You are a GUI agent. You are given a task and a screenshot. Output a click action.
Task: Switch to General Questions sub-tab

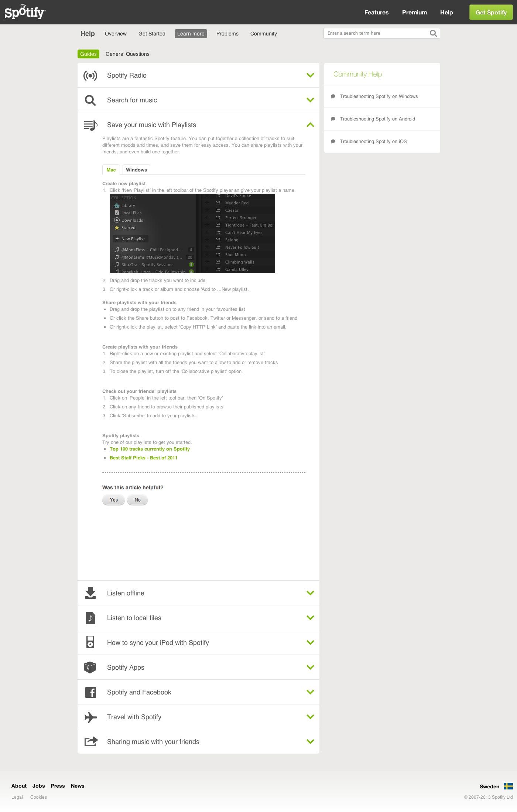pyautogui.click(x=127, y=54)
